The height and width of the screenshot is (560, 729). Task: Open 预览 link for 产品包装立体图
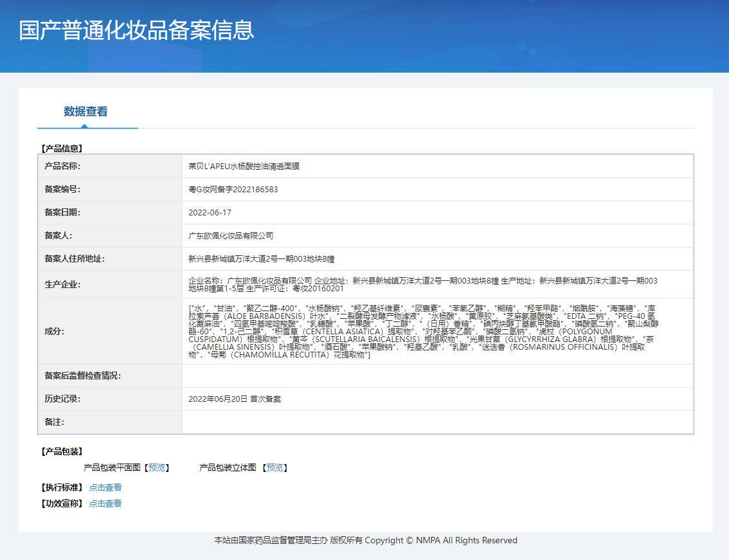point(274,468)
